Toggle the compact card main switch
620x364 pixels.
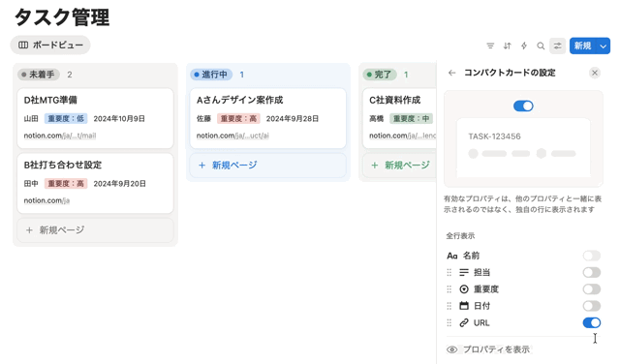tap(523, 106)
